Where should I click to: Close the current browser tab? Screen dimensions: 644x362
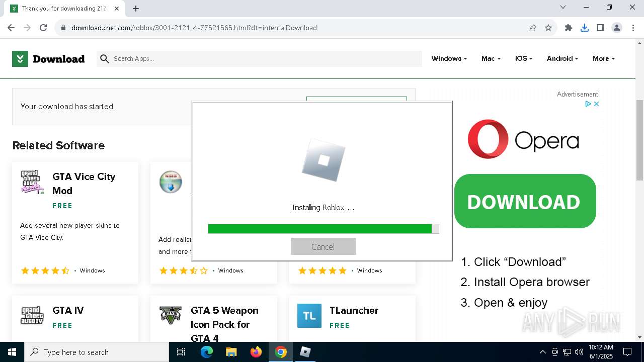coord(117,9)
